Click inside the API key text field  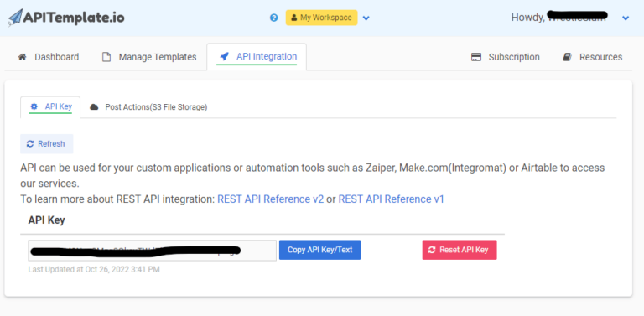point(152,251)
